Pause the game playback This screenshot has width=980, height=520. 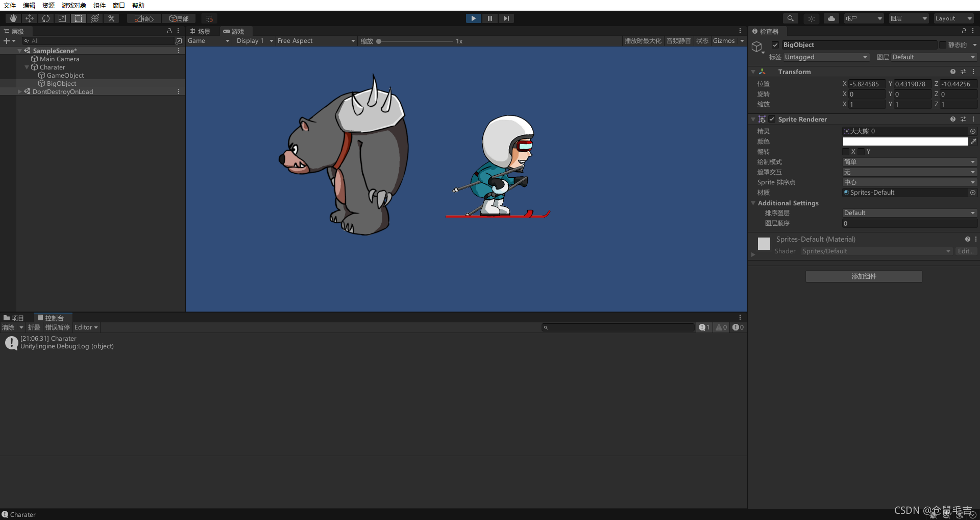click(490, 18)
